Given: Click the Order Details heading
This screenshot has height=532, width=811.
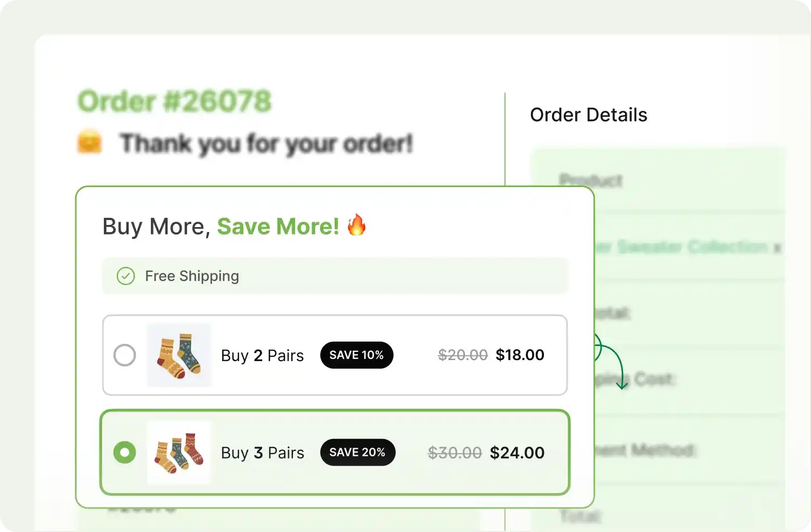Looking at the screenshot, I should pyautogui.click(x=588, y=115).
